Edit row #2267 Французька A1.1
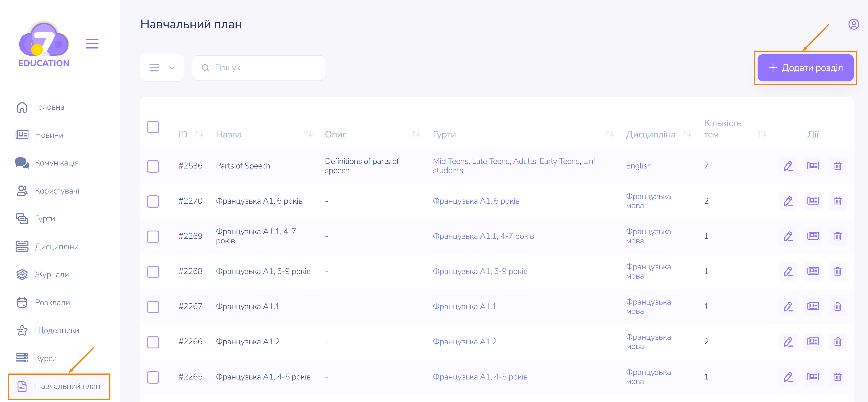The height and width of the screenshot is (402, 868). [788, 307]
